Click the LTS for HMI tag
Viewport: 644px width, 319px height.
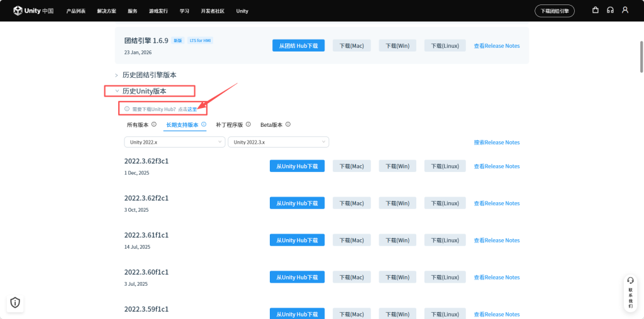[201, 41]
